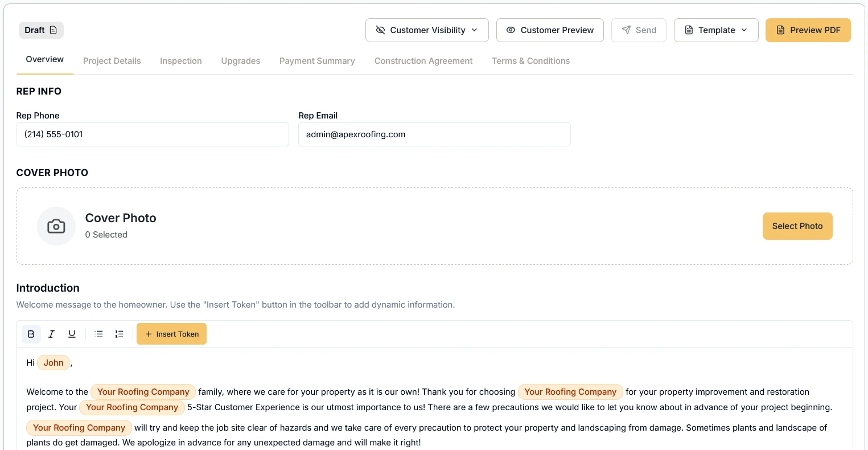This screenshot has height=450, width=868.
Task: Click the Preview PDF button
Action: tap(808, 30)
